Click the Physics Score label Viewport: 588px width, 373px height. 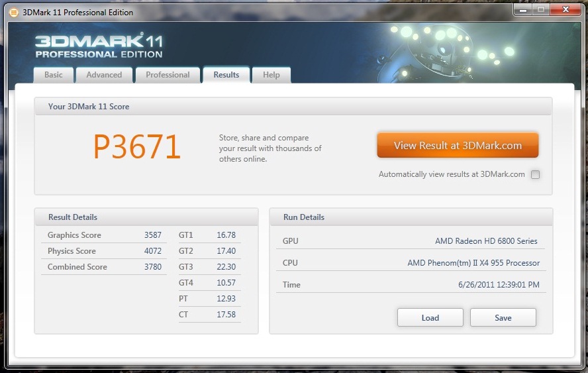[x=72, y=250]
